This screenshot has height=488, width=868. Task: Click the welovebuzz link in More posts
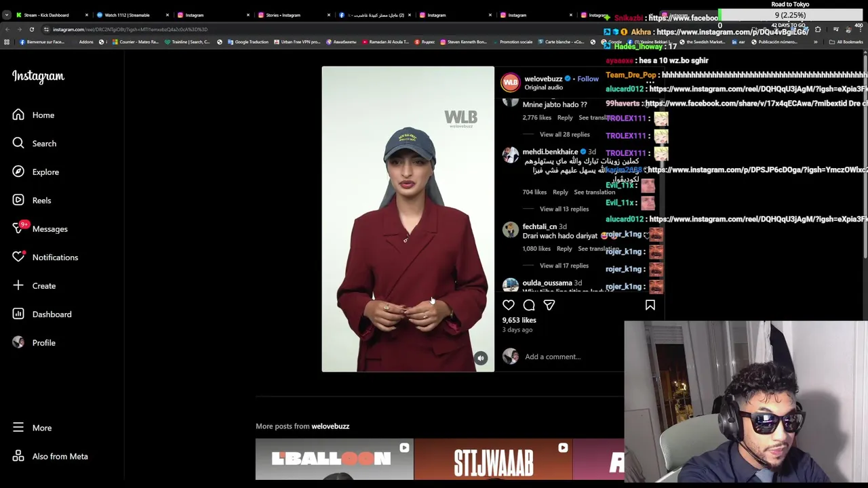[x=330, y=426]
